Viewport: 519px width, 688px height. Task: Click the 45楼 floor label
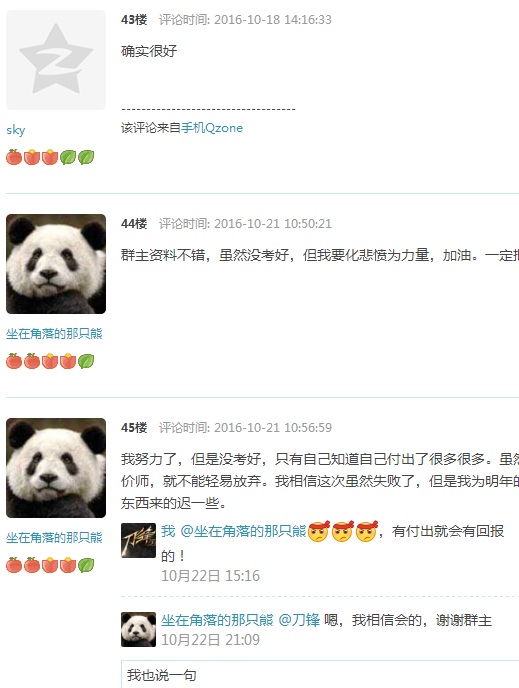point(134,428)
